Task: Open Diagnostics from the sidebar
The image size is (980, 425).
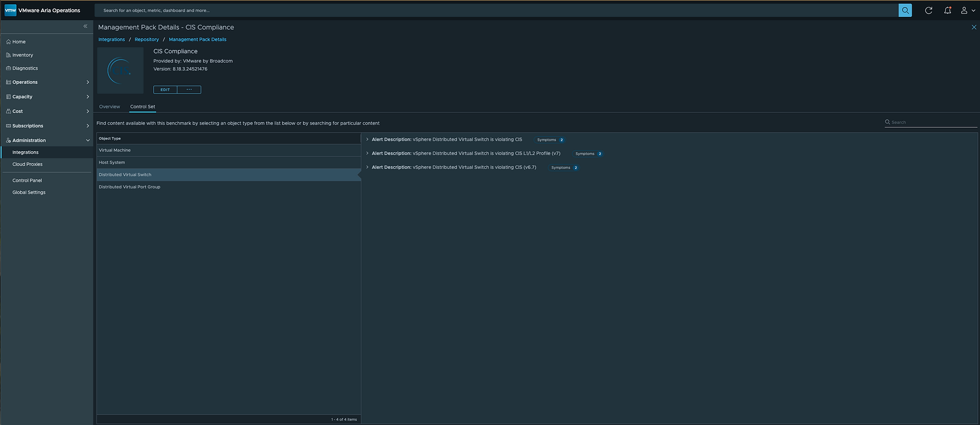Action: (x=25, y=68)
